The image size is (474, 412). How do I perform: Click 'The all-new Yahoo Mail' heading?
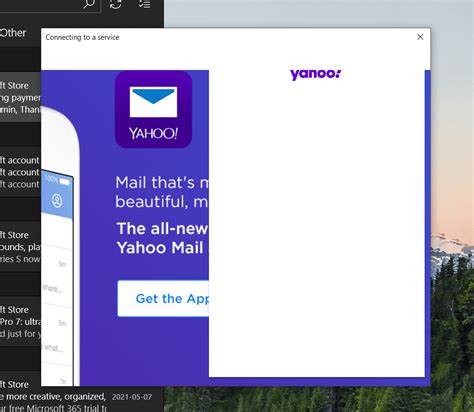[162, 238]
